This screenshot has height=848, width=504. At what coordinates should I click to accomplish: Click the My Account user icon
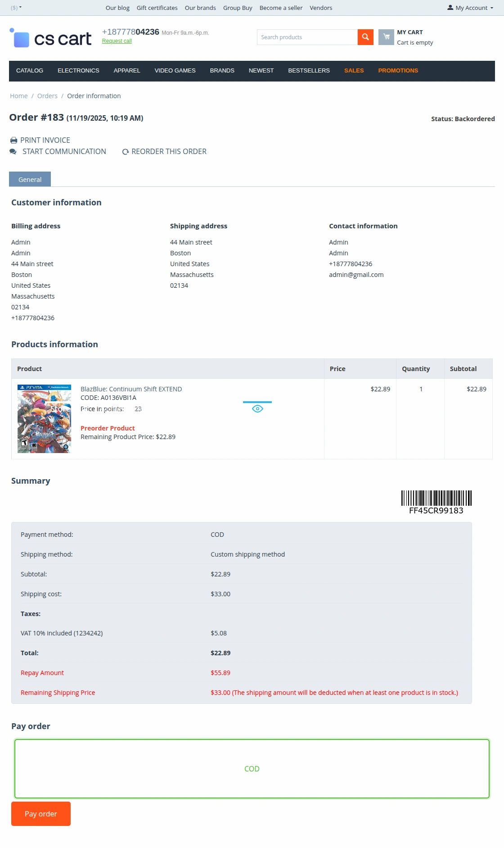(450, 8)
